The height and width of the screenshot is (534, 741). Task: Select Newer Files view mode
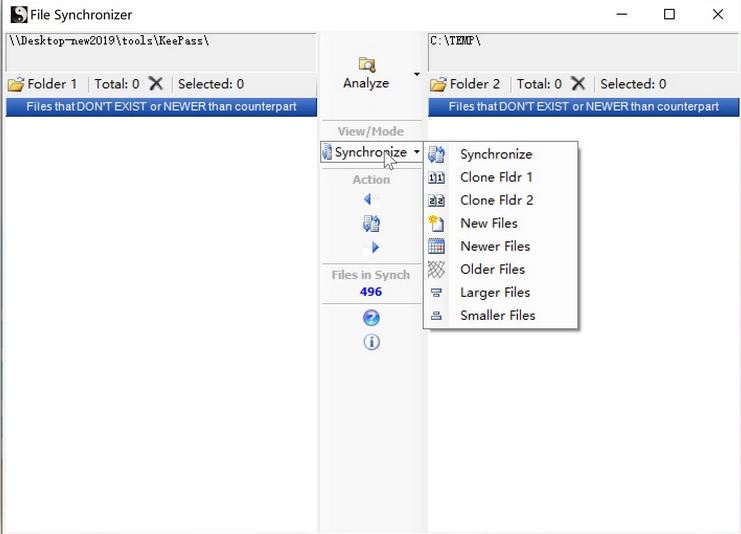coord(500,246)
